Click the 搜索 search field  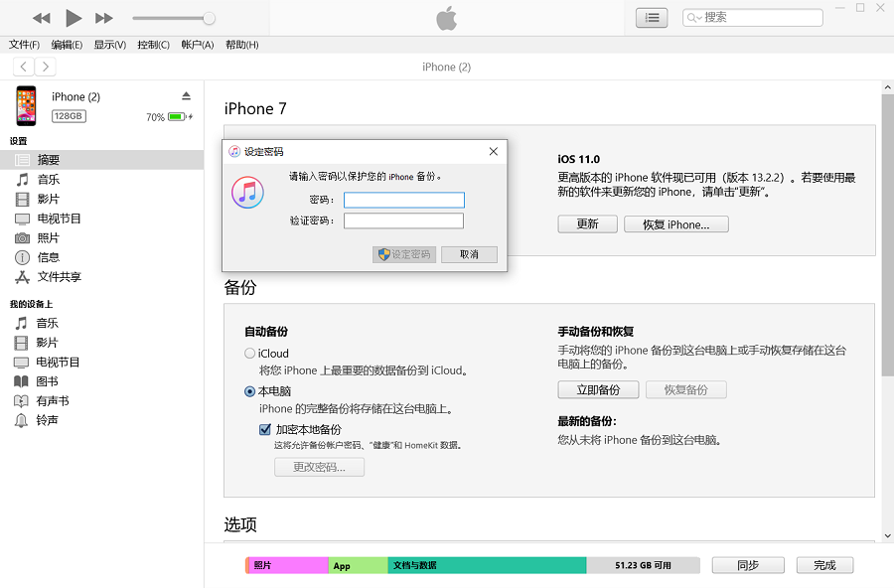click(x=753, y=18)
